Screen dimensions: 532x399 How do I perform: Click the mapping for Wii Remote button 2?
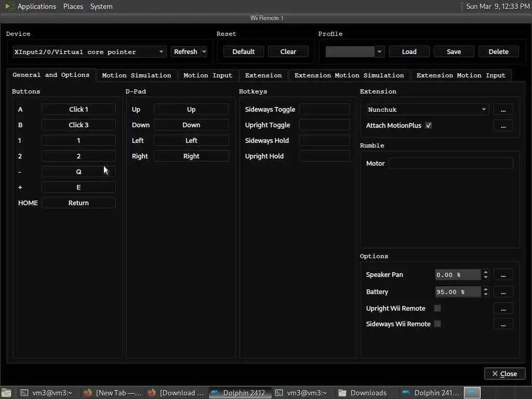click(78, 156)
